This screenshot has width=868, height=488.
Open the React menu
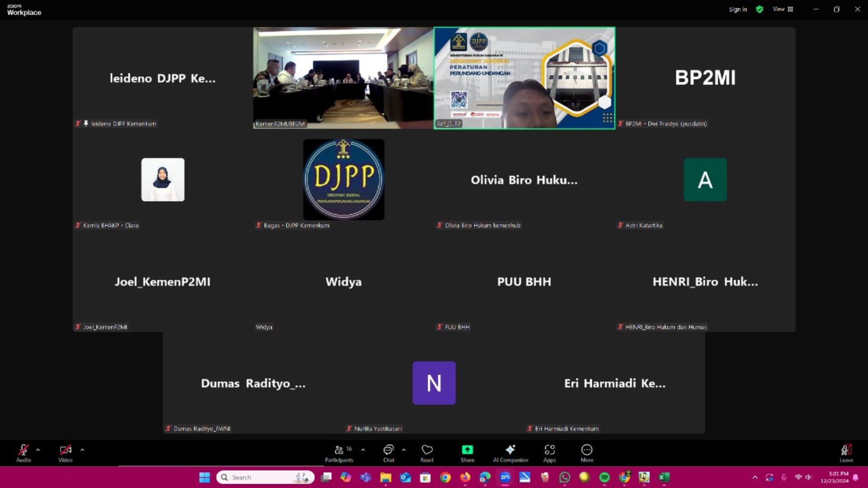(x=427, y=453)
